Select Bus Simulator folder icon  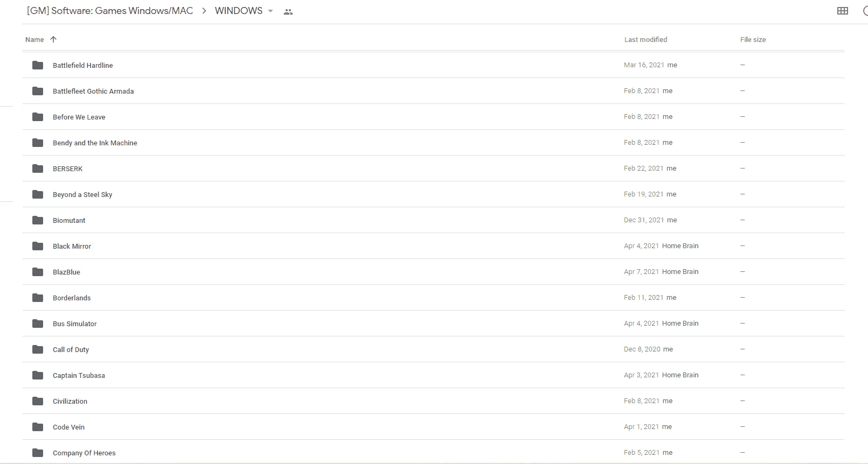[38, 324]
